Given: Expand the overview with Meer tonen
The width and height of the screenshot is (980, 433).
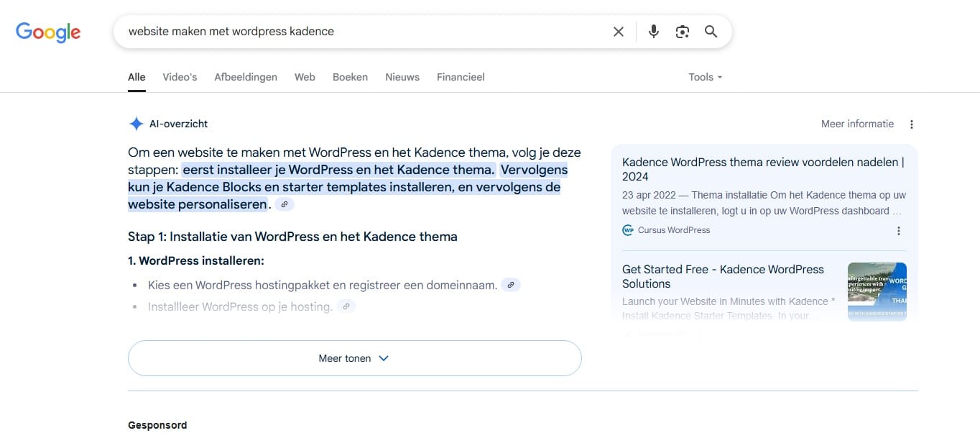Looking at the screenshot, I should tap(354, 358).
